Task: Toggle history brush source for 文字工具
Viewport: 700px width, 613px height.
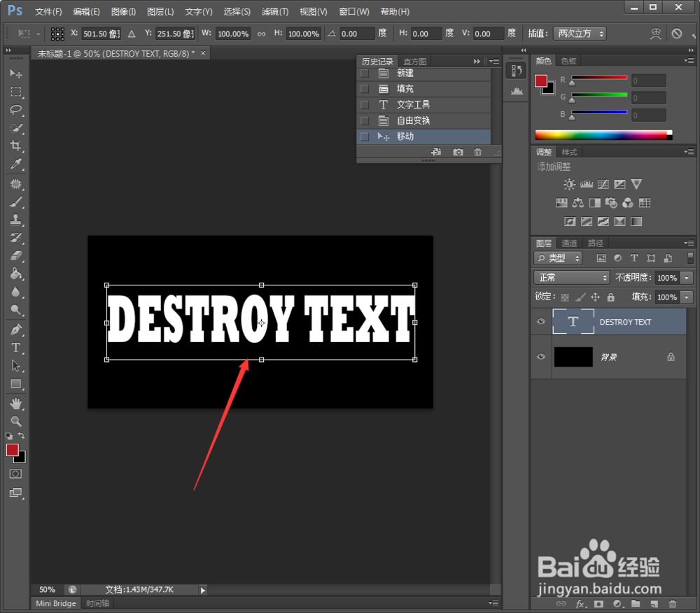Action: coord(365,105)
